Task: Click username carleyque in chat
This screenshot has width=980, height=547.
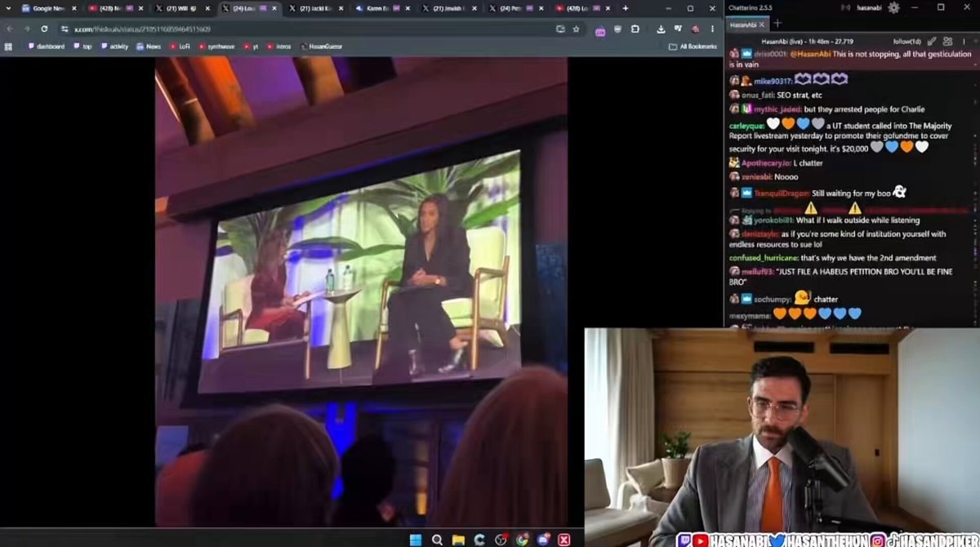Action: point(746,126)
